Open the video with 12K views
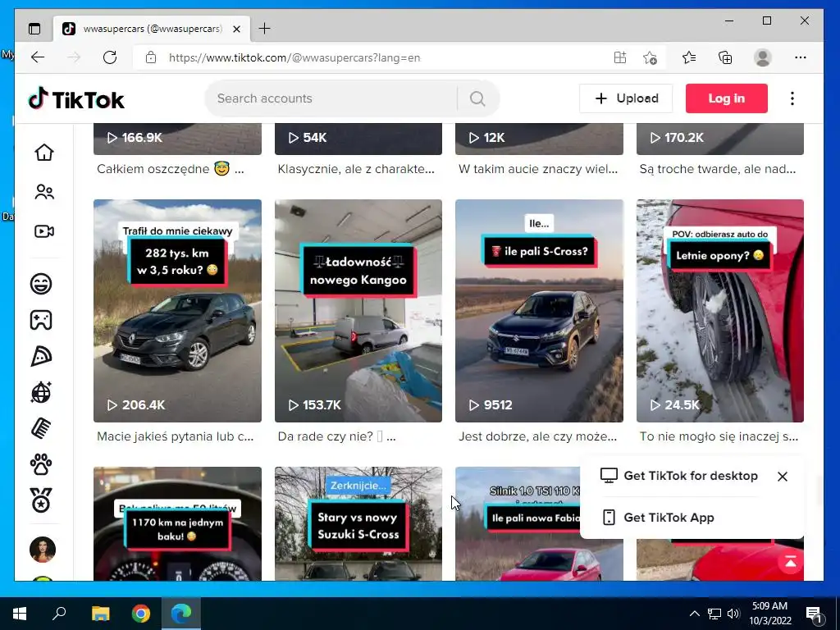Image resolution: width=840 pixels, height=630 pixels. point(539,139)
